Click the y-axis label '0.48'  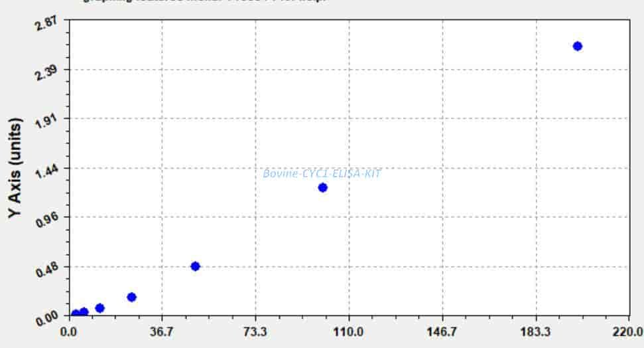(x=46, y=270)
